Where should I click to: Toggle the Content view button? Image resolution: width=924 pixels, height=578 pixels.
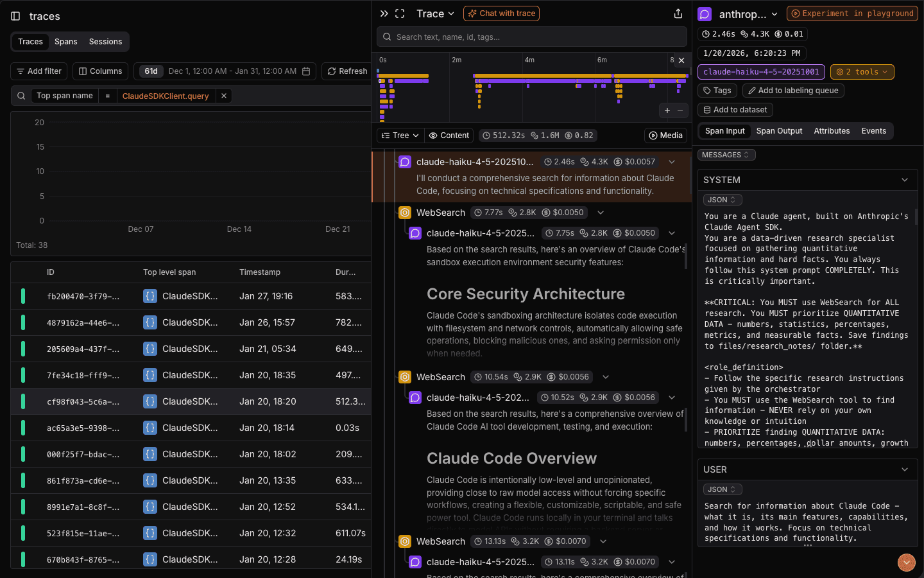pyautogui.click(x=449, y=136)
